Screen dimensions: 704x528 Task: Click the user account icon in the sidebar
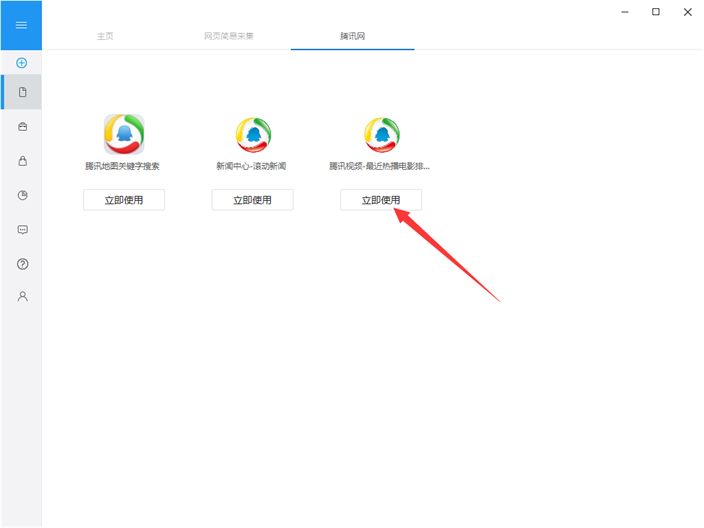pos(22,296)
